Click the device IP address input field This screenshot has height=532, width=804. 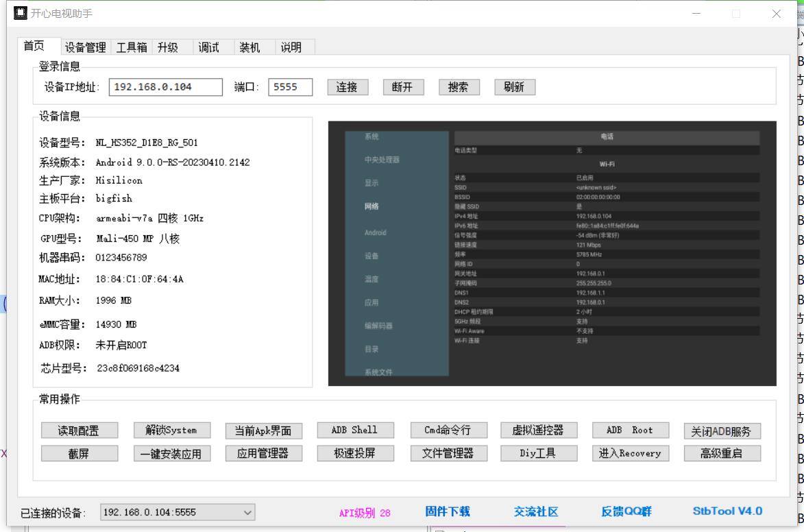coord(165,87)
